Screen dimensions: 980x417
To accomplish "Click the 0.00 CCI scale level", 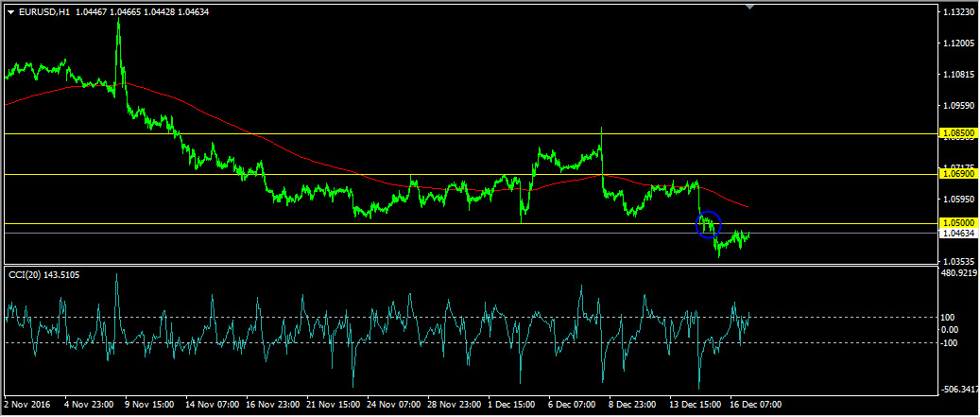I will pyautogui.click(x=951, y=329).
